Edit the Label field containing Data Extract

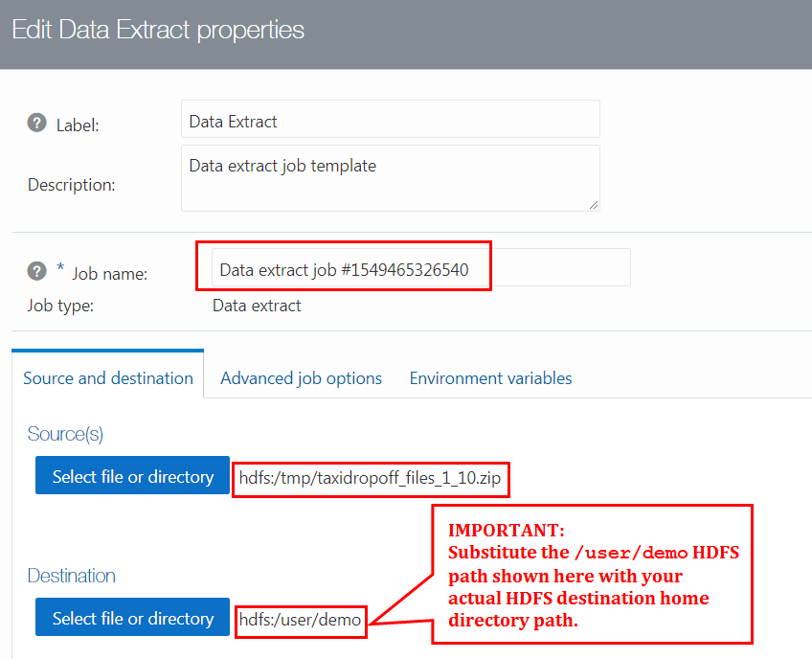[x=391, y=119]
